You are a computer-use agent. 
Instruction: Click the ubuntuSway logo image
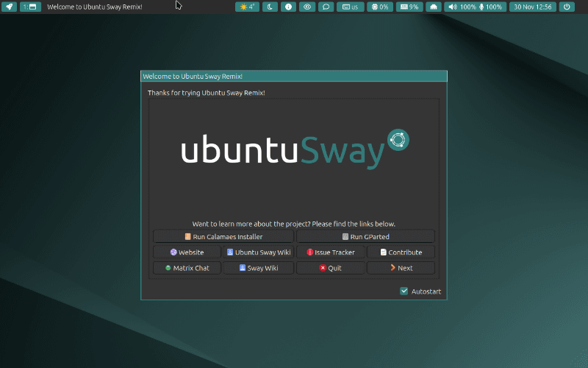tap(295, 149)
